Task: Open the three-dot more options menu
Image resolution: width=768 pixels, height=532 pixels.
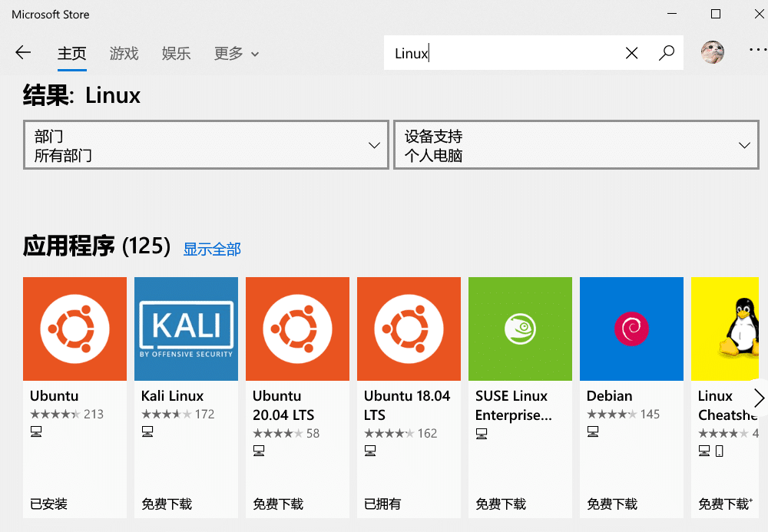Action: (x=758, y=50)
